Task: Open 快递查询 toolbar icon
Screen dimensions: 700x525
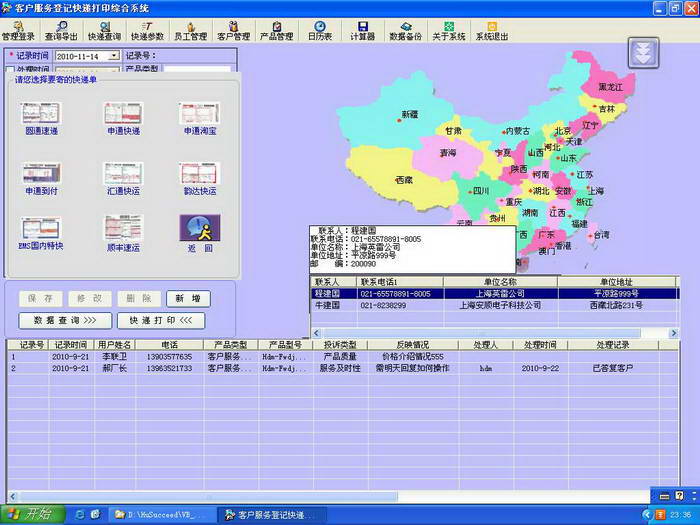Action: click(104, 31)
